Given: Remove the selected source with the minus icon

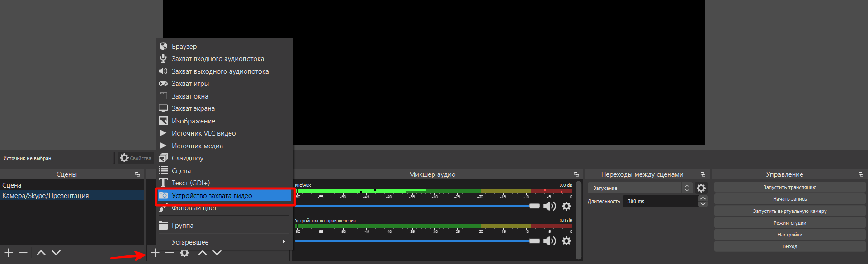Looking at the screenshot, I should click(x=170, y=253).
